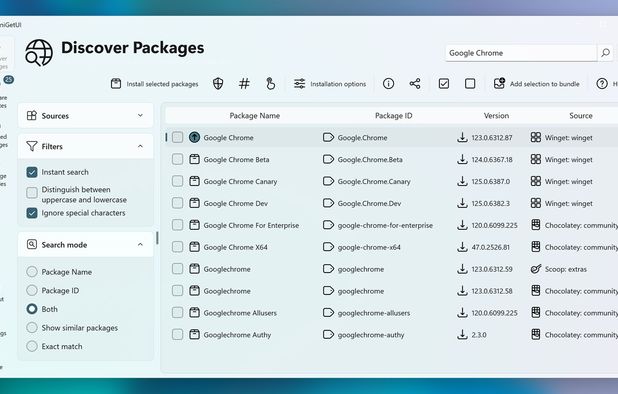Click the Filters funnel icon
This screenshot has width=618, height=394.
tap(32, 146)
